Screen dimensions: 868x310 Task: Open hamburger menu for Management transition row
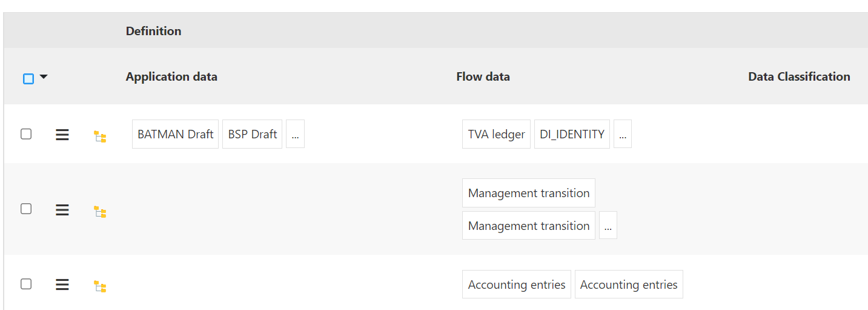pyautogui.click(x=62, y=210)
